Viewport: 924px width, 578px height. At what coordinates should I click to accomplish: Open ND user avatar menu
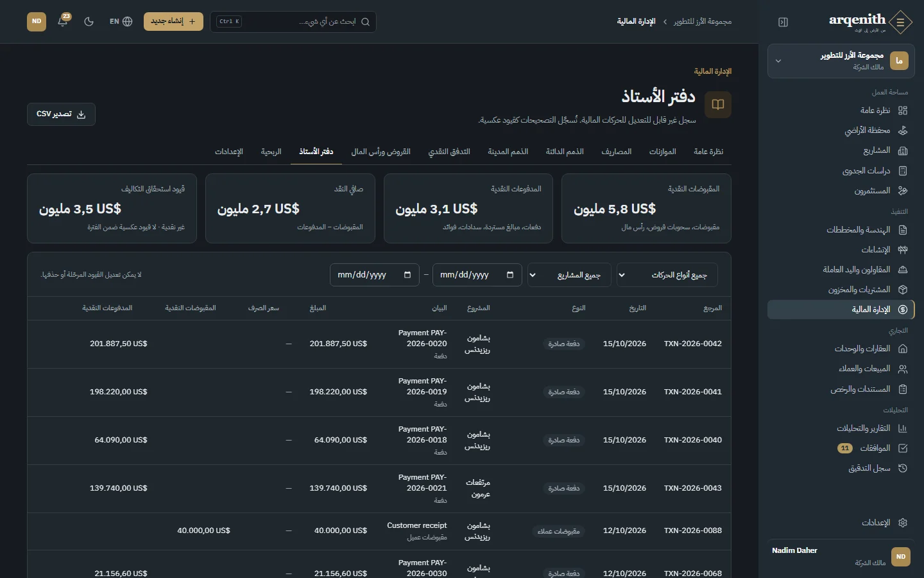[37, 21]
